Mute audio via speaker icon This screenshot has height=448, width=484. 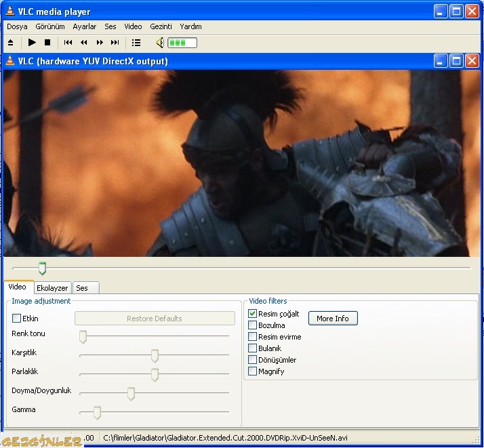coord(160,43)
